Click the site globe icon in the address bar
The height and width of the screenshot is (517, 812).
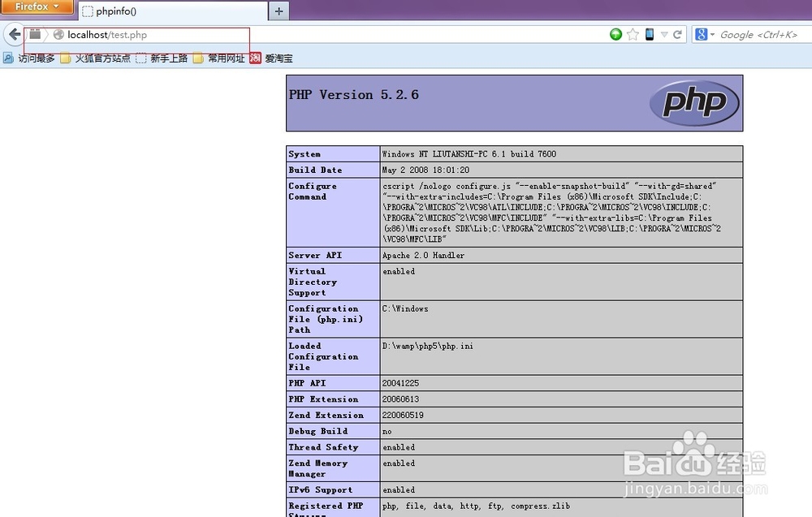coord(58,35)
